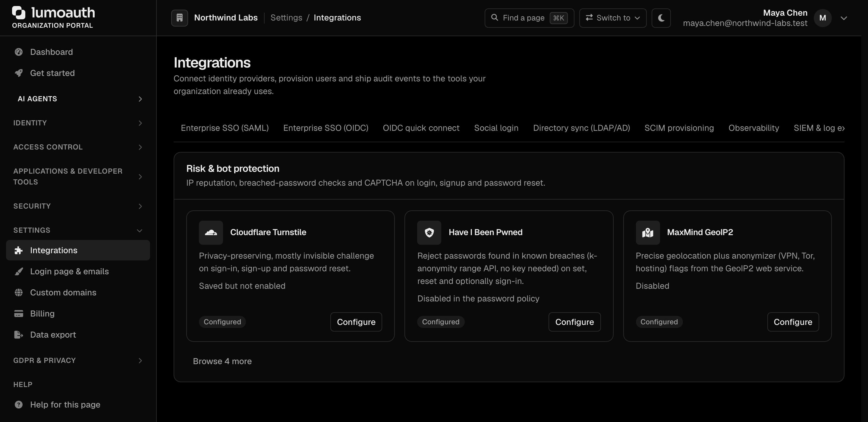Click the Switch to arrows icon
The image size is (868, 422).
(x=589, y=17)
